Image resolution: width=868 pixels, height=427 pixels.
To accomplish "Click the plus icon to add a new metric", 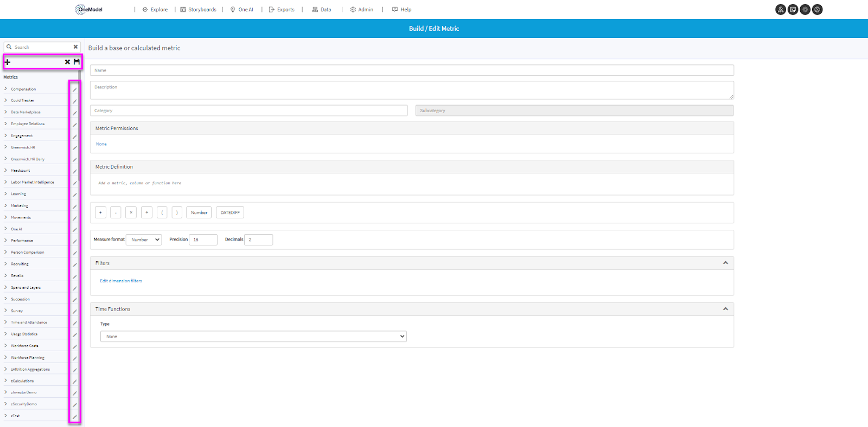I will click(x=8, y=62).
